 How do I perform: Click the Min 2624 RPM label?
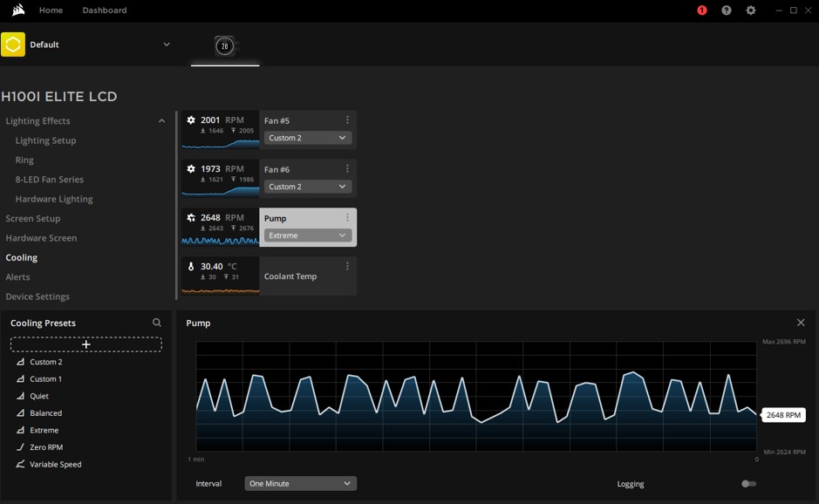click(784, 452)
